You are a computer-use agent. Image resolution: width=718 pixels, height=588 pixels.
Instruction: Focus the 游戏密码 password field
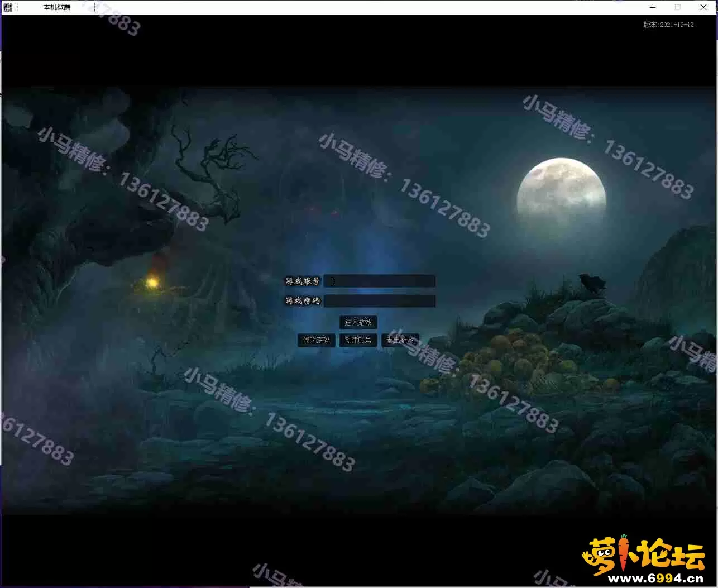[x=380, y=301]
